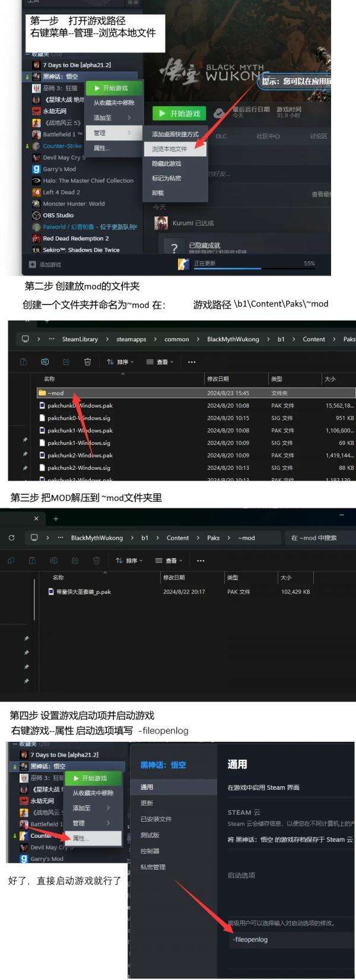356x980 pixels.
Task: Expand the 管理 submenu beside the properties dialog
Action: point(93,823)
